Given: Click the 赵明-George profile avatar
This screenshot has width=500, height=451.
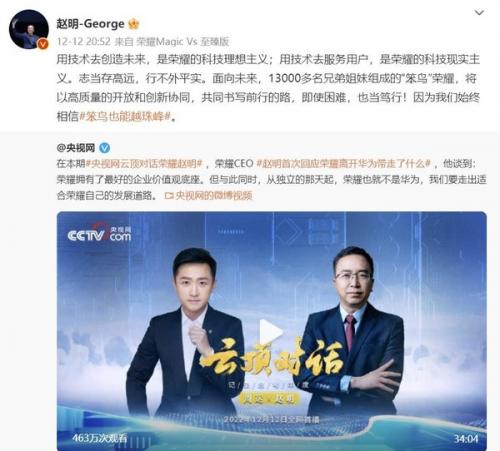Looking at the screenshot, I should pos(29,29).
